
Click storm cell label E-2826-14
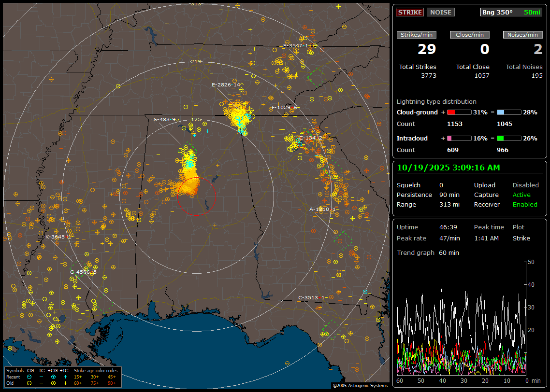[x=226, y=85]
